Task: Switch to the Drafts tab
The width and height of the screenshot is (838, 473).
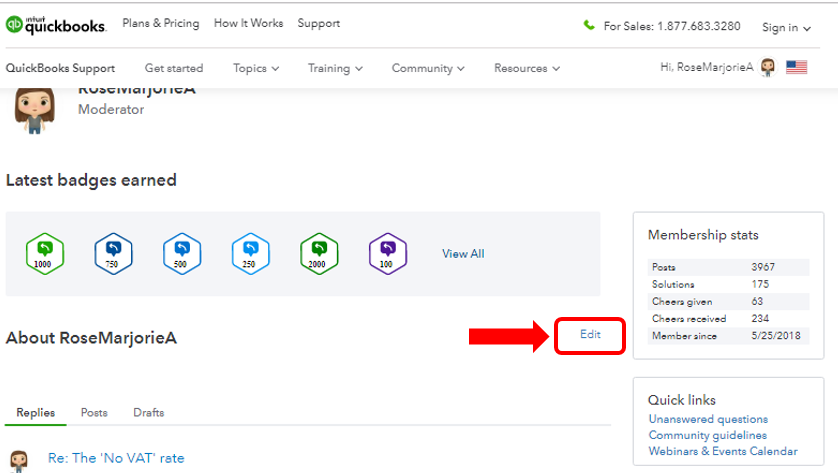Action: pyautogui.click(x=149, y=413)
